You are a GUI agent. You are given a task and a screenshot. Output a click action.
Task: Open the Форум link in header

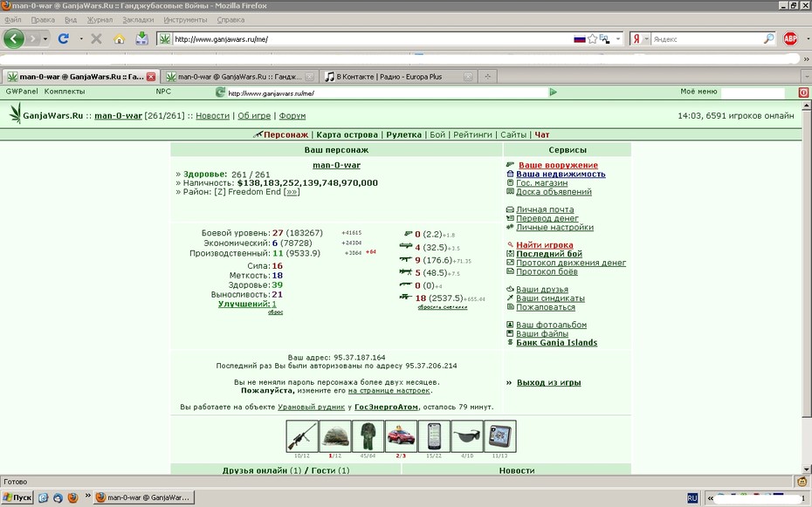[292, 115]
